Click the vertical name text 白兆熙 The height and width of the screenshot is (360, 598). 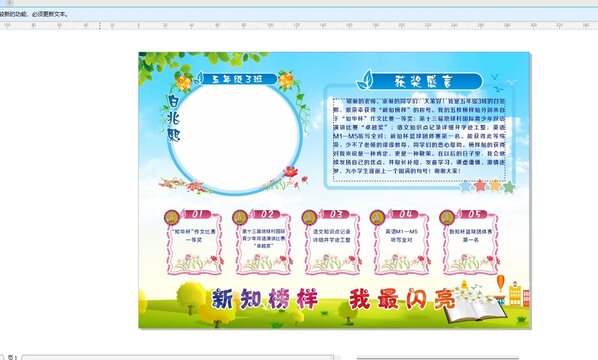point(174,118)
